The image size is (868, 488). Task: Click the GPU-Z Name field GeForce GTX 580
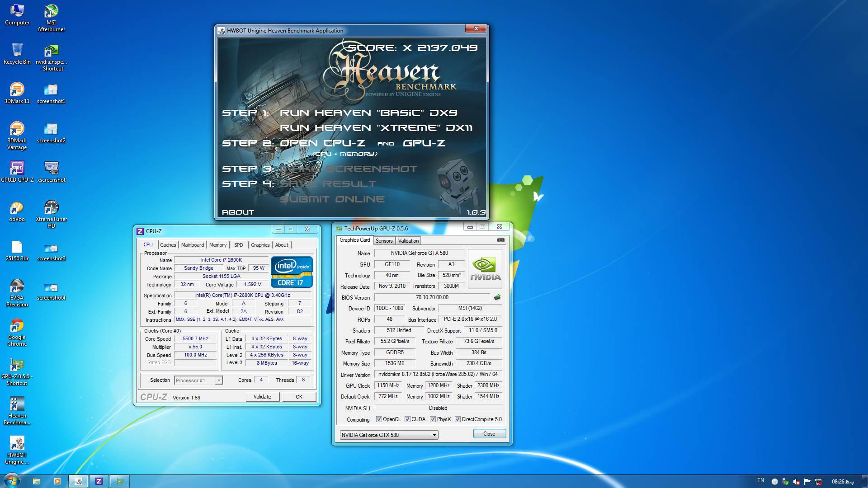tap(420, 253)
